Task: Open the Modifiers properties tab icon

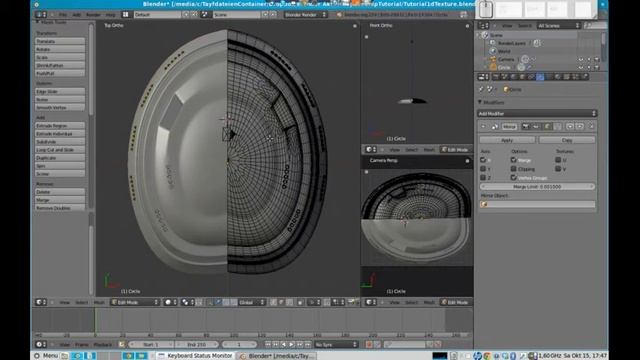Action: [540, 77]
